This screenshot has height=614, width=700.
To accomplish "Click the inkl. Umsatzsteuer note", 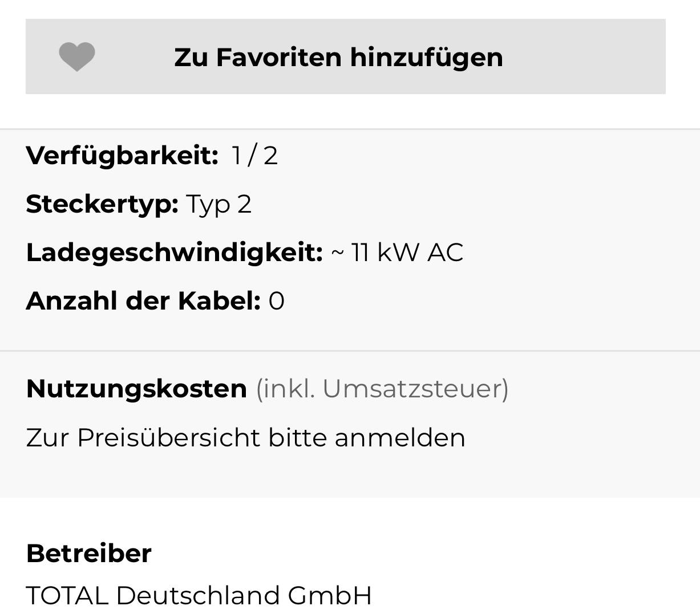I will pos(382,389).
